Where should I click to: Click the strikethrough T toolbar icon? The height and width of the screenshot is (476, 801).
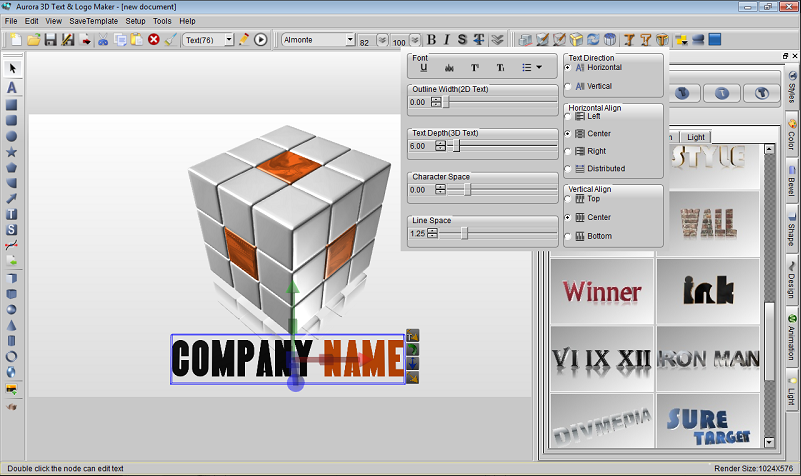479,40
